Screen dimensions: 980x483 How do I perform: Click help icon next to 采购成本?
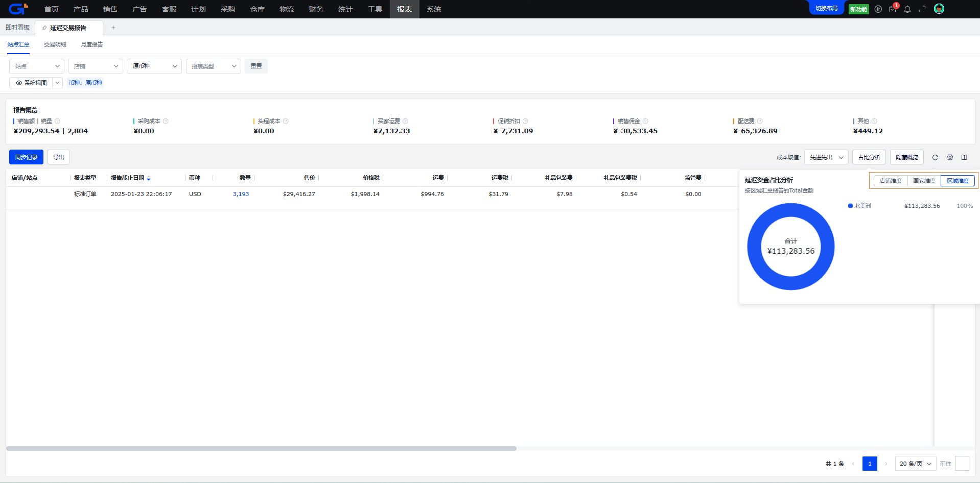[166, 121]
